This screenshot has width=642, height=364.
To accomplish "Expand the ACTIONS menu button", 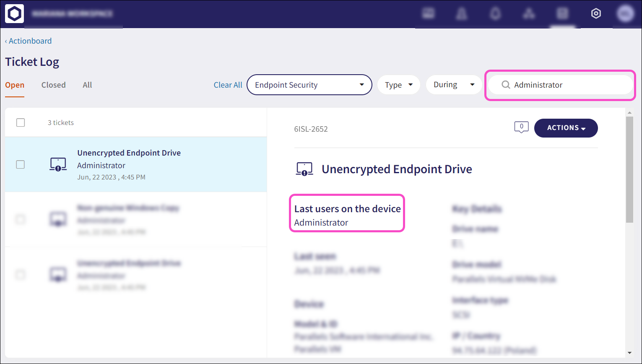I will pyautogui.click(x=566, y=128).
